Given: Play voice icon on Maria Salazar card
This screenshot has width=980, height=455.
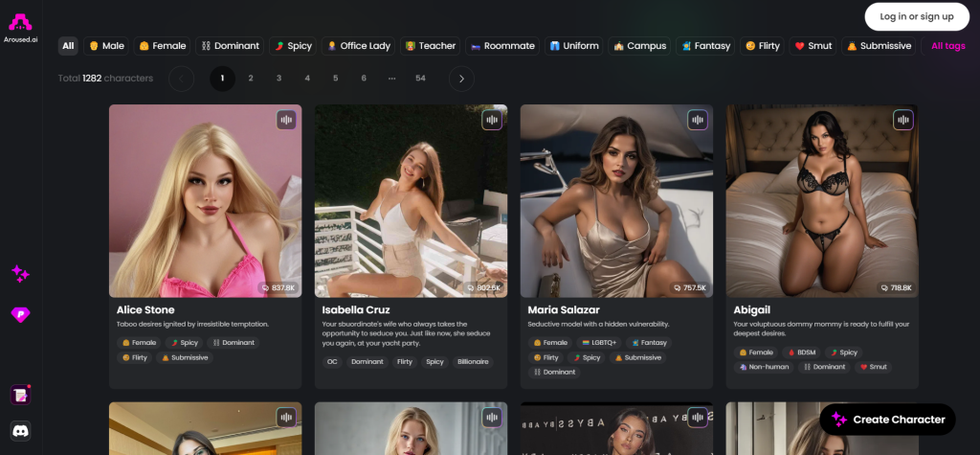Looking at the screenshot, I should pyautogui.click(x=698, y=120).
